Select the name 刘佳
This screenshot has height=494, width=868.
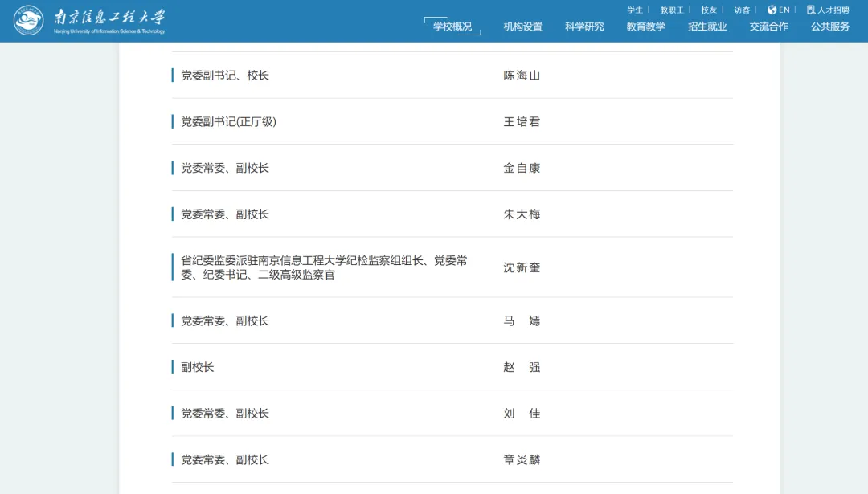(x=522, y=413)
